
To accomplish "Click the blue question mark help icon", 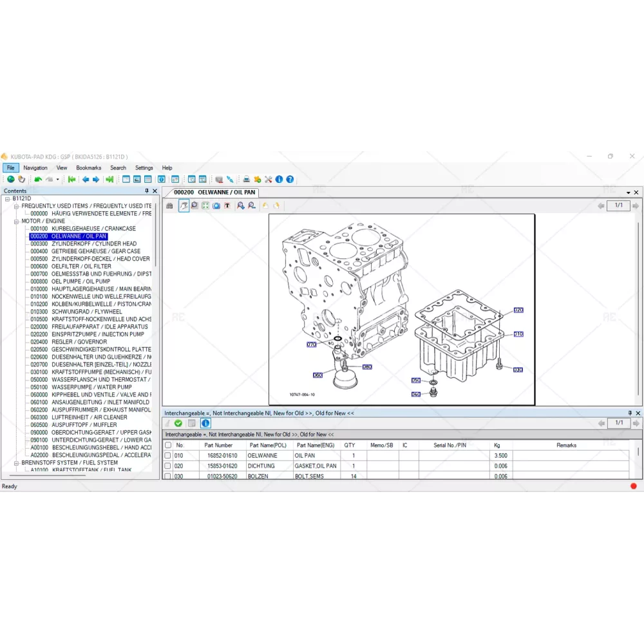I will click(290, 180).
